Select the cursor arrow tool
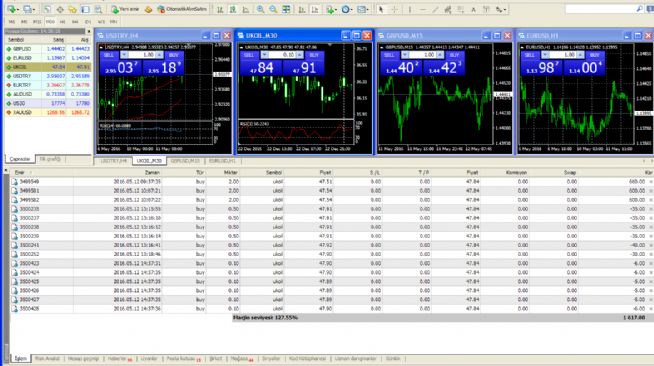This screenshot has height=366, width=654. (380, 9)
